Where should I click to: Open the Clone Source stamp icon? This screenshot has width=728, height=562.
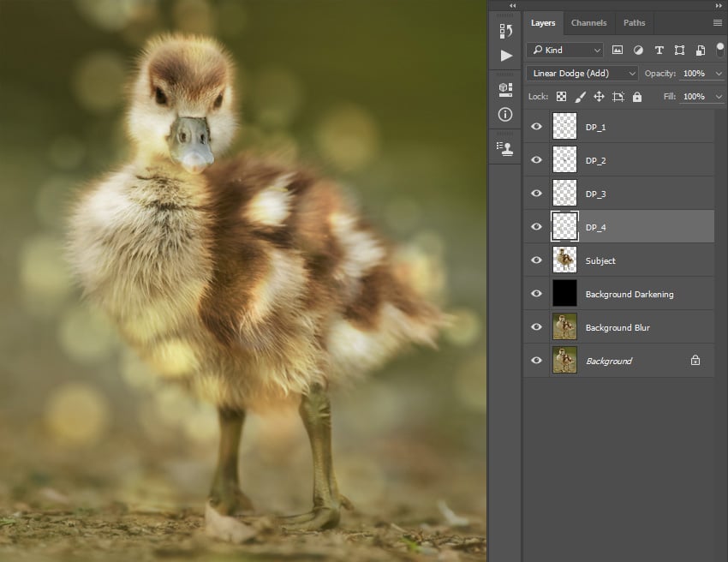(505, 148)
